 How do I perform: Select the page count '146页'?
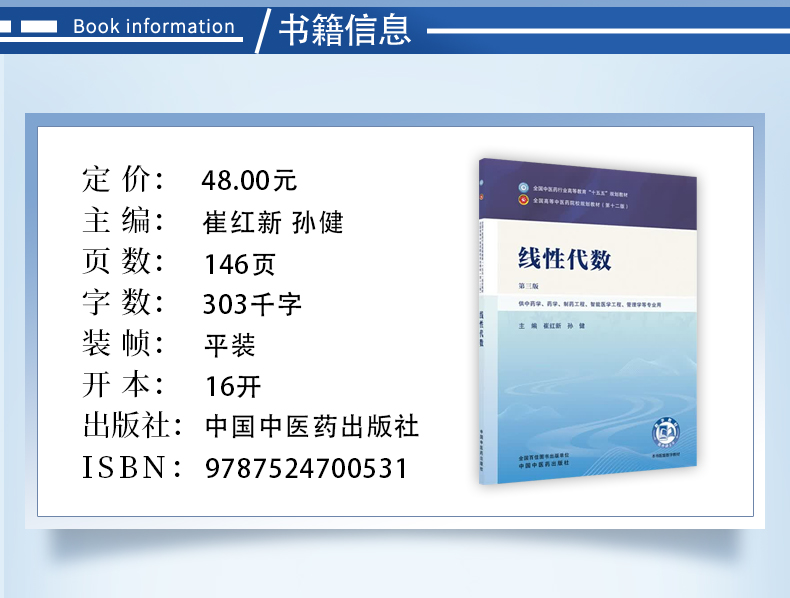click(x=240, y=264)
